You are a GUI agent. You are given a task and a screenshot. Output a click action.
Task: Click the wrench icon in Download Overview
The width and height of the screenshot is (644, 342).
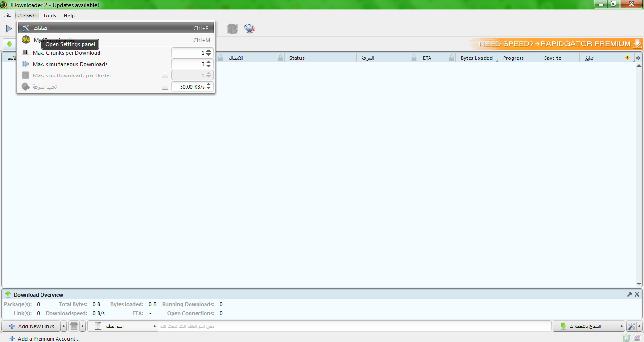click(630, 294)
